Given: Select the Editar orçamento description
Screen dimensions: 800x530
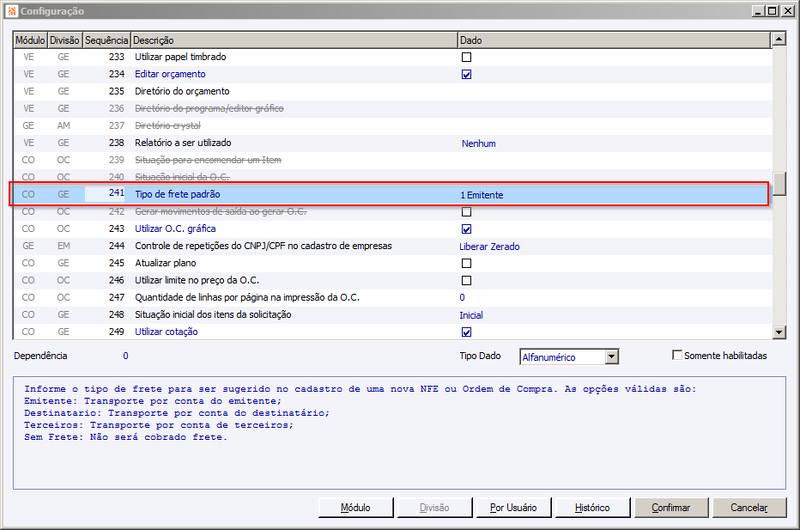Looking at the screenshot, I should point(170,74).
